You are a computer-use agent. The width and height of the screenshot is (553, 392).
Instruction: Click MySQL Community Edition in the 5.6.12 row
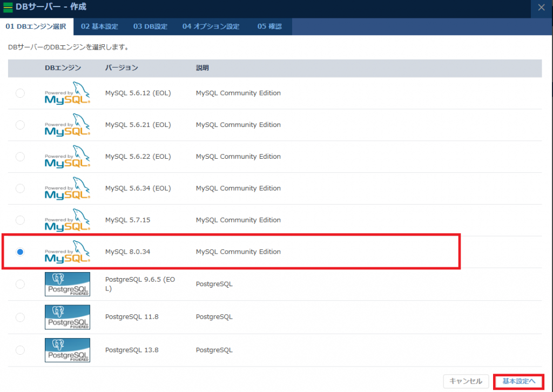238,93
